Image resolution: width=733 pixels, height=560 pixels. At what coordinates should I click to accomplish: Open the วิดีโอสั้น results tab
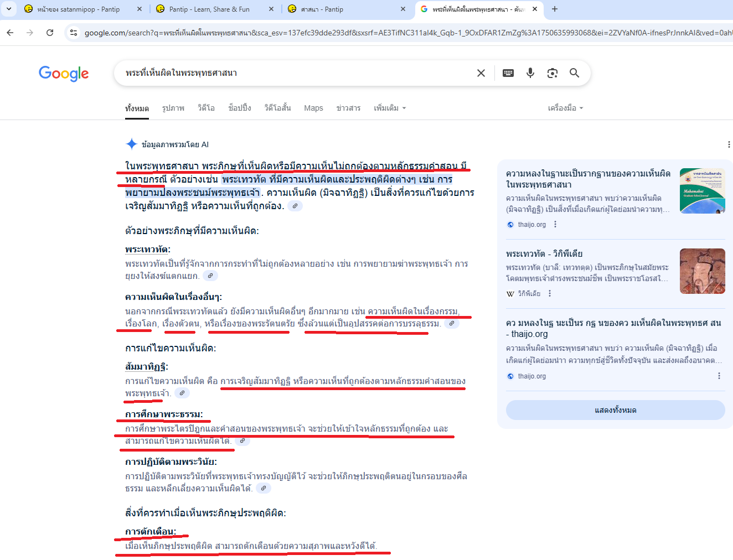(277, 108)
